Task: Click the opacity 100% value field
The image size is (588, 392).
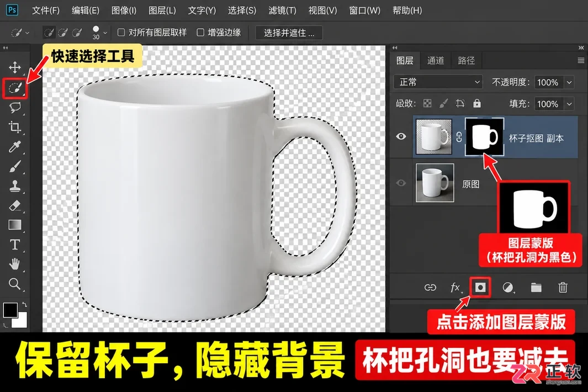Action: tap(548, 82)
